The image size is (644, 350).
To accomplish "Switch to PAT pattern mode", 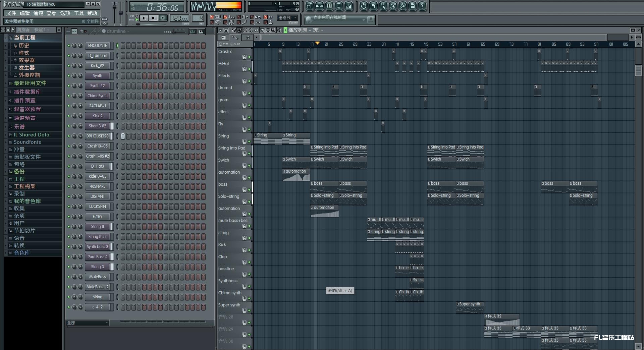I will click(x=137, y=16).
